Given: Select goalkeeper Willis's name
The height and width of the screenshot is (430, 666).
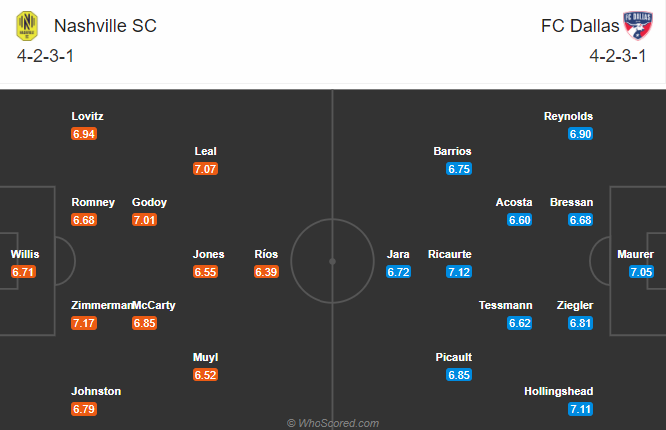Looking at the screenshot, I should pyautogui.click(x=25, y=254).
